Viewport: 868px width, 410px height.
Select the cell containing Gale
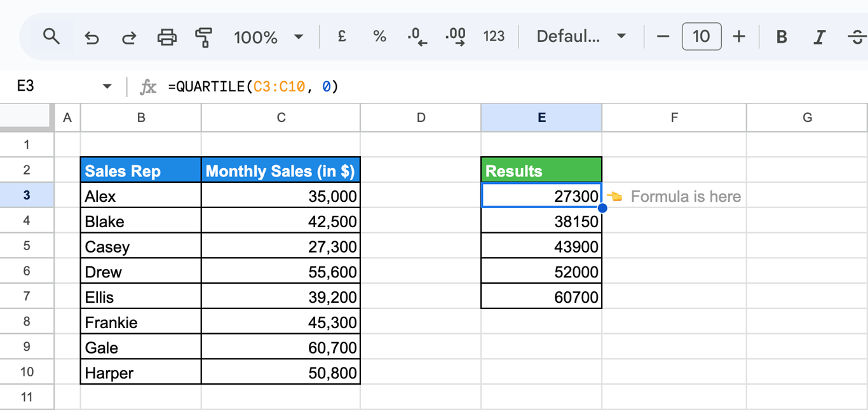141,347
